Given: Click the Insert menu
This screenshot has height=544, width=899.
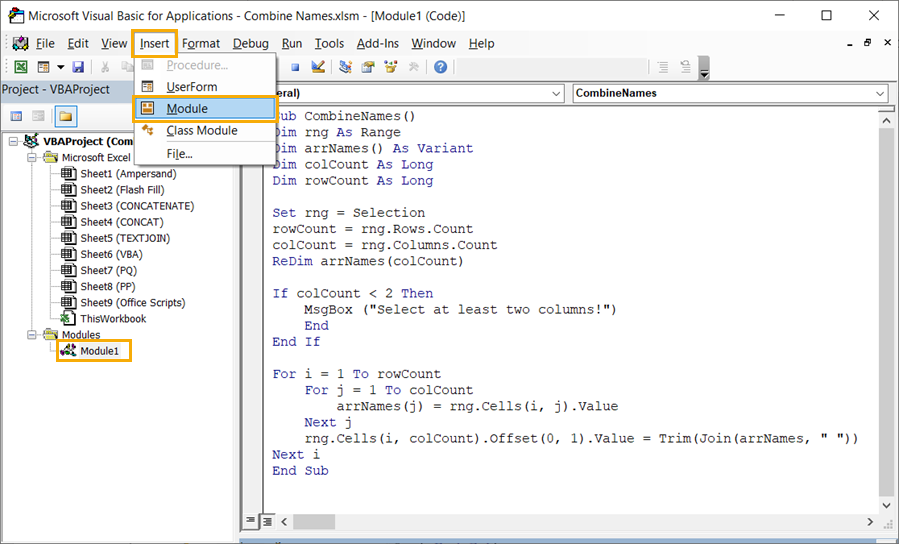Looking at the screenshot, I should click(x=154, y=44).
